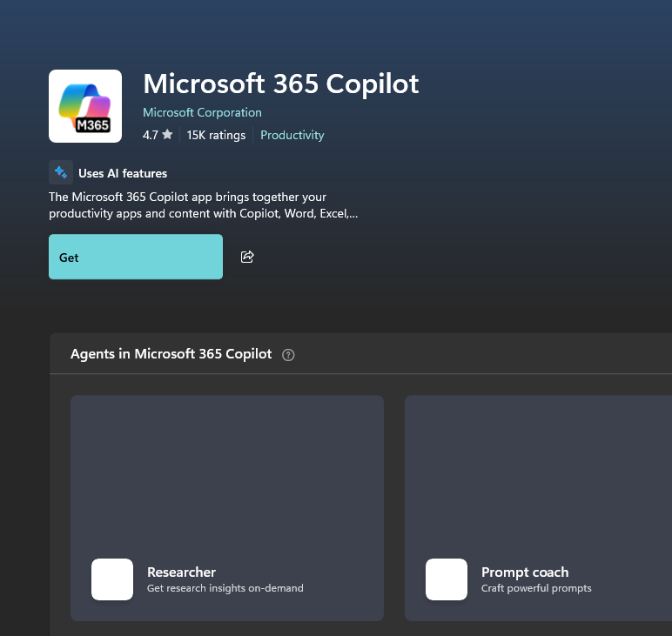The image size is (672, 636).
Task: Click the Prompt coach agent name
Action: (x=525, y=572)
